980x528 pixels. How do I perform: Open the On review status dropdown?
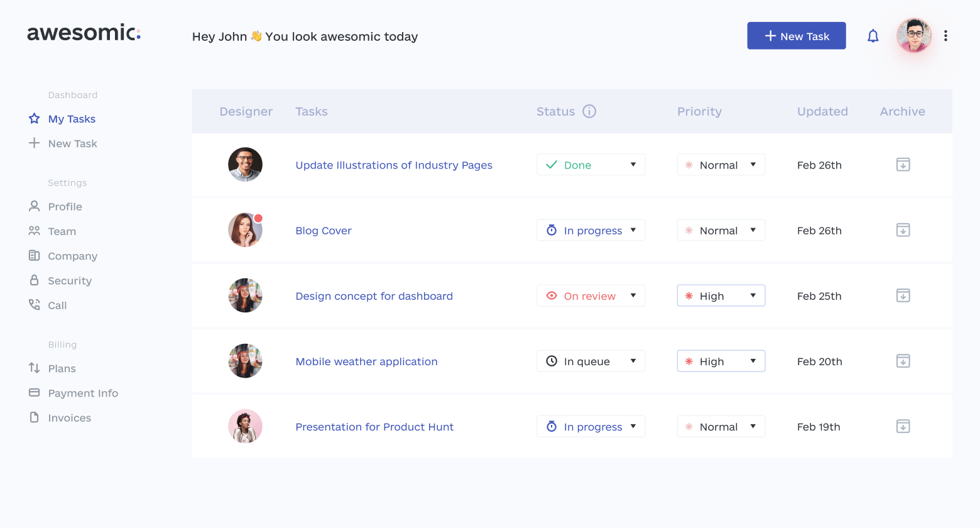point(591,295)
